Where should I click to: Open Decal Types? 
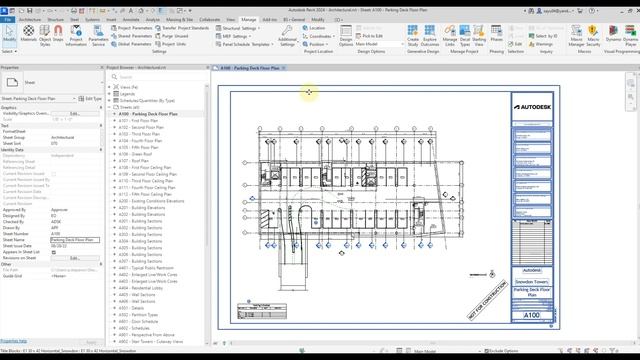465,35
